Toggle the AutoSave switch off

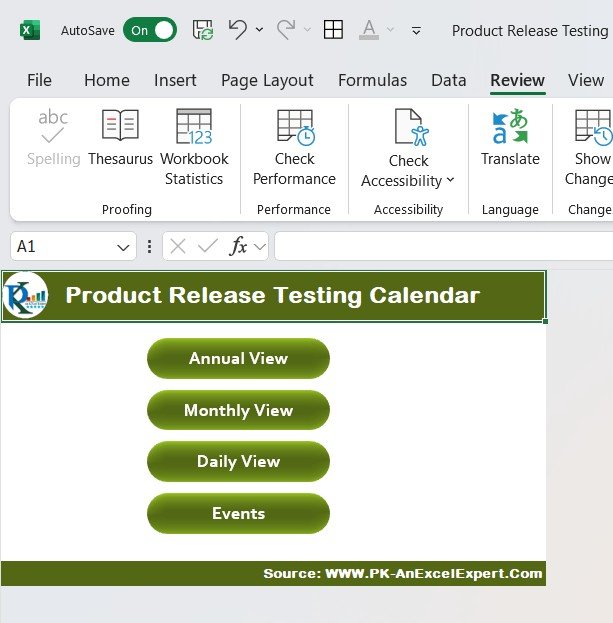pos(150,30)
